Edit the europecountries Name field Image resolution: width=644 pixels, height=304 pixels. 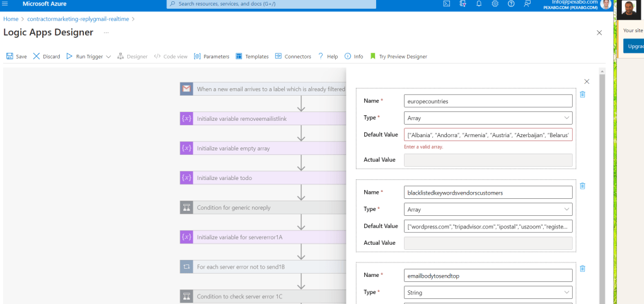(488, 101)
